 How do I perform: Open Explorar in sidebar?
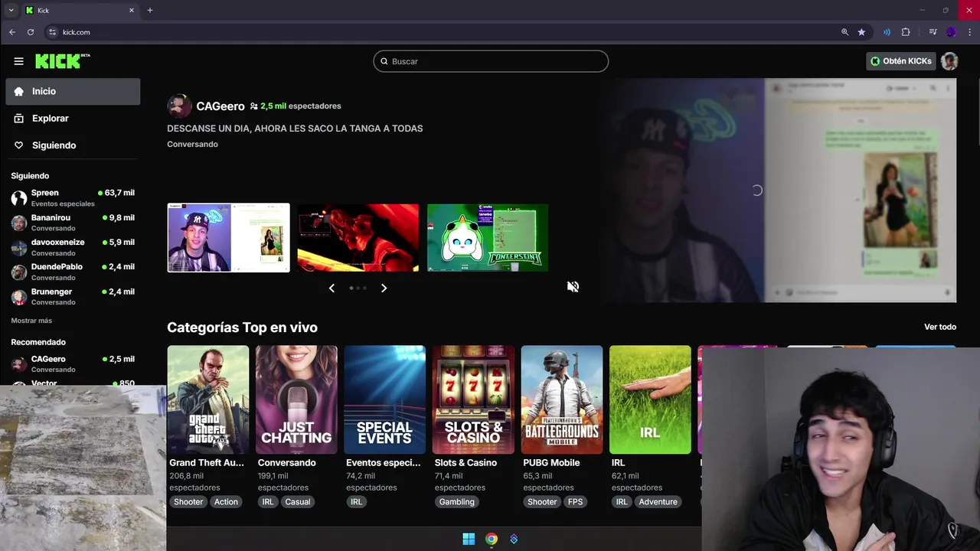pos(73,118)
